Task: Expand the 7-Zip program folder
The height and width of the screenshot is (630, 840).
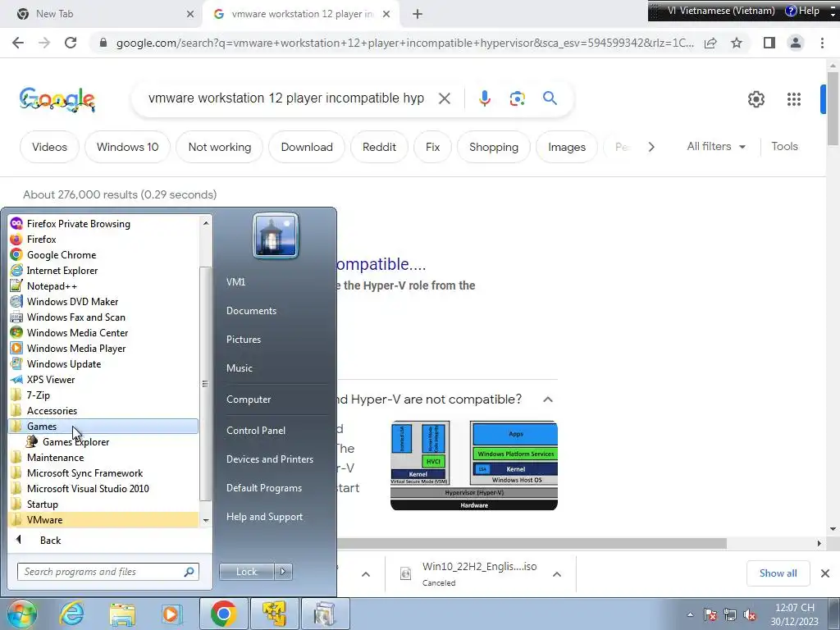Action: click(38, 395)
